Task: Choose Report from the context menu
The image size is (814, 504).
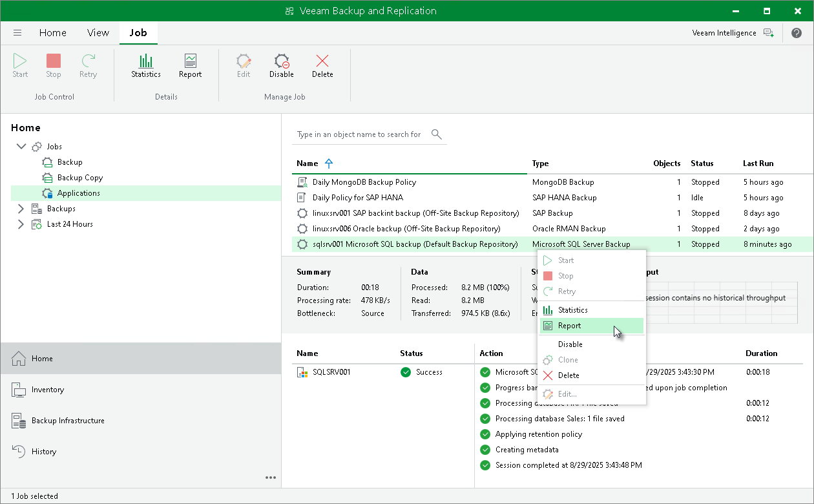Action: pyautogui.click(x=568, y=325)
